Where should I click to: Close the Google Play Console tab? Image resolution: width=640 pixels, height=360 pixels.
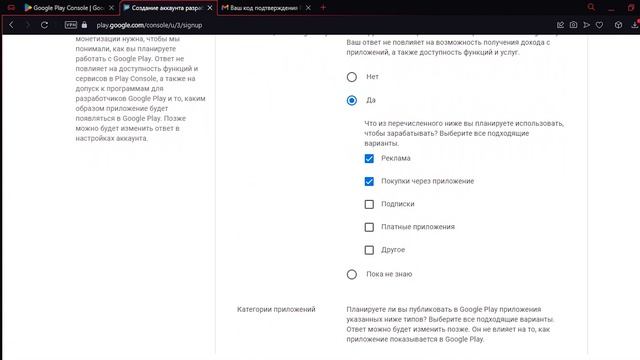[111, 8]
